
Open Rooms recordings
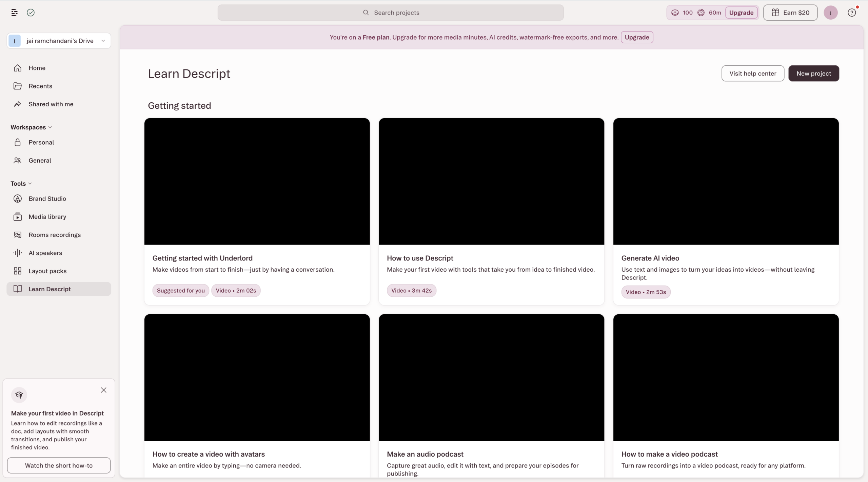coord(59,235)
